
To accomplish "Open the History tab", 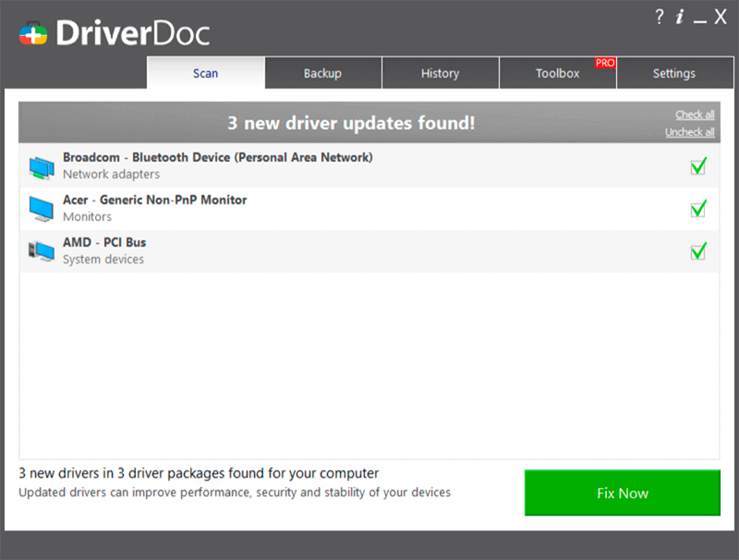I will (441, 73).
